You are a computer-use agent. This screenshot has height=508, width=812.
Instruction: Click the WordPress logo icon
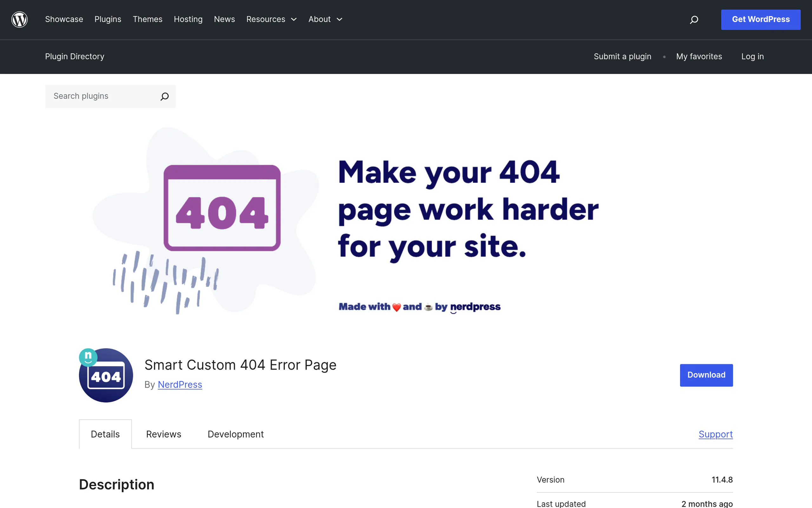19,19
